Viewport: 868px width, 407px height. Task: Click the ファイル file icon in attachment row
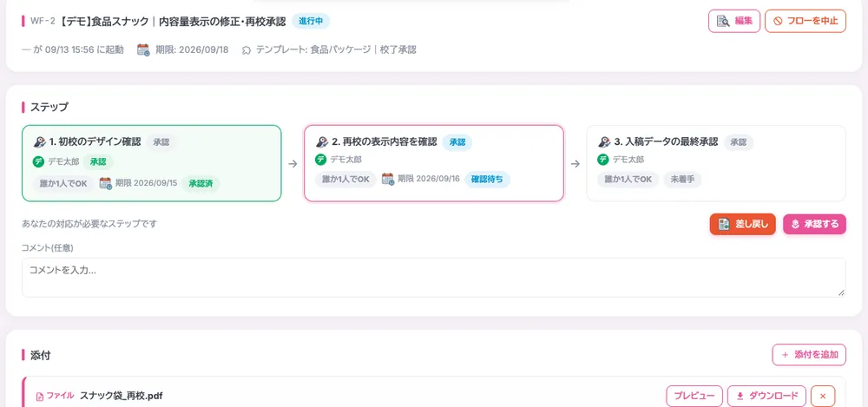tap(39, 397)
